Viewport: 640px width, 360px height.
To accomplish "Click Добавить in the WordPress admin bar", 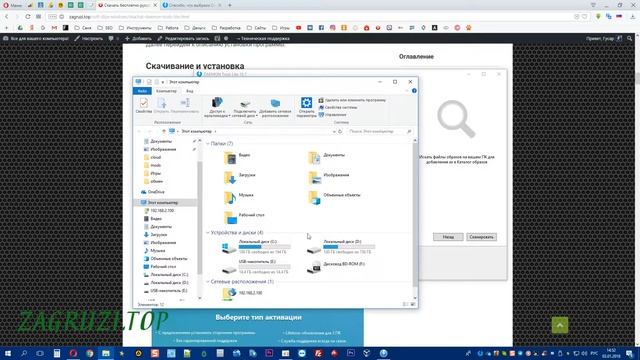I will pyautogui.click(x=138, y=38).
